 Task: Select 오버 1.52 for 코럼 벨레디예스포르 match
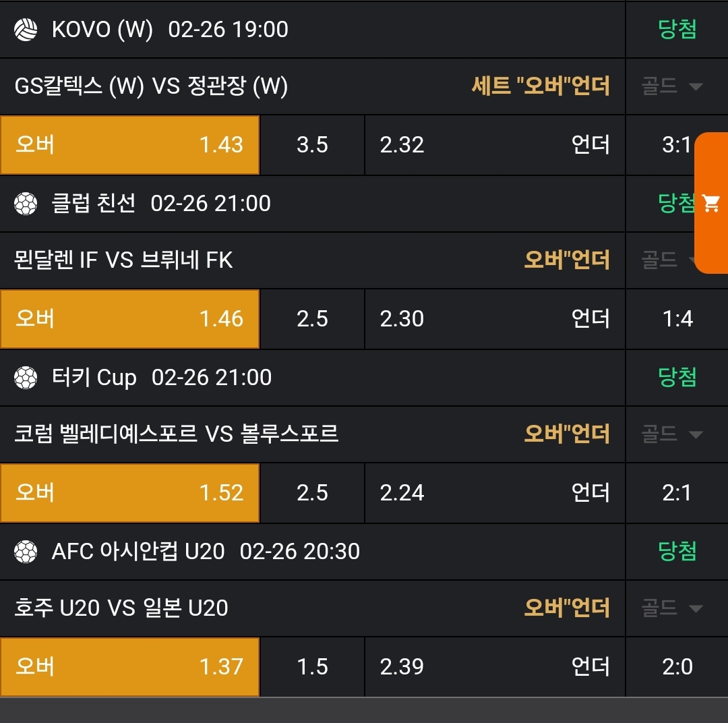(129, 493)
